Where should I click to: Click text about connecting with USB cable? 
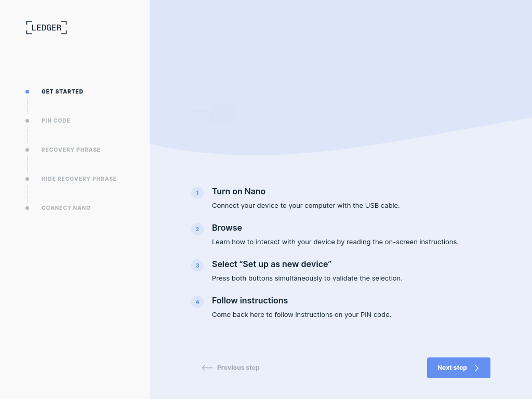(305, 206)
